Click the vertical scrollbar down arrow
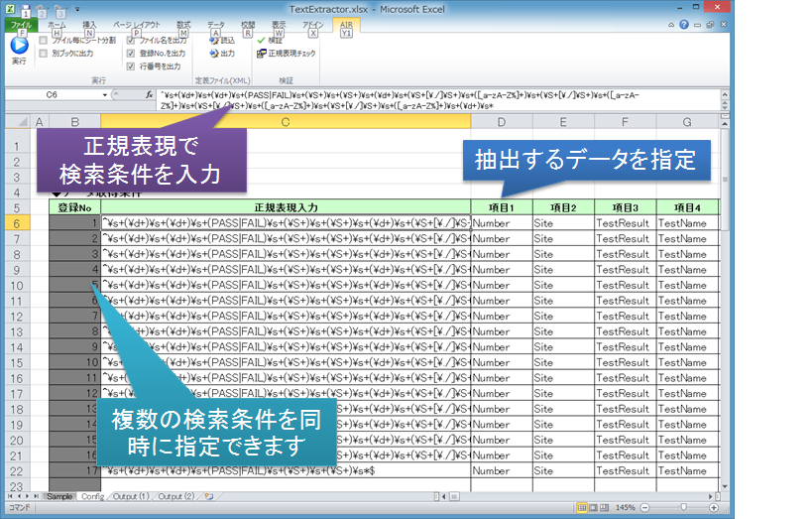Screen dimensions: 812x519 pyautogui.click(x=725, y=487)
